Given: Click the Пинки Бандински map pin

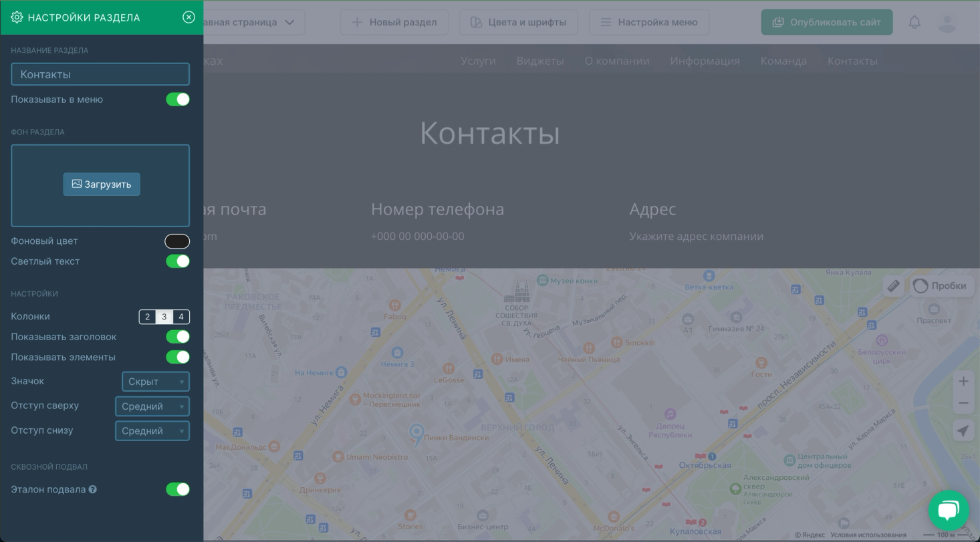Looking at the screenshot, I should click(416, 434).
